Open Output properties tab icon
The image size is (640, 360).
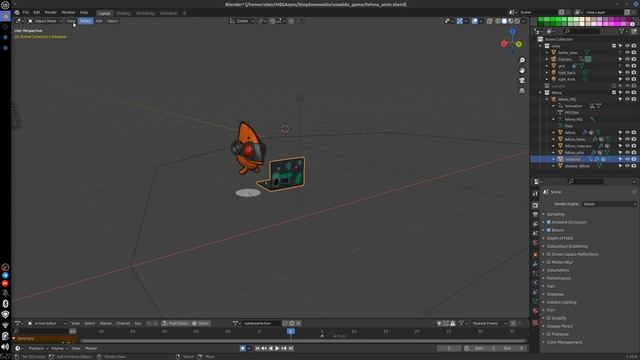tap(535, 214)
